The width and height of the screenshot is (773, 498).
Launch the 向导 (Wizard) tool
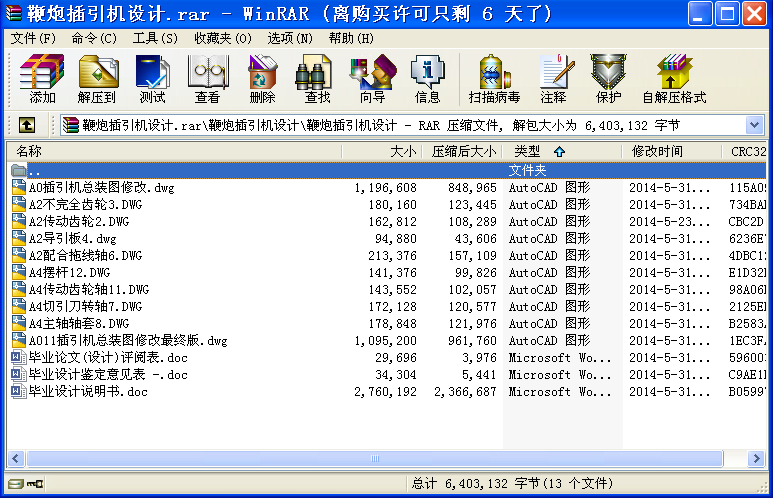372,79
